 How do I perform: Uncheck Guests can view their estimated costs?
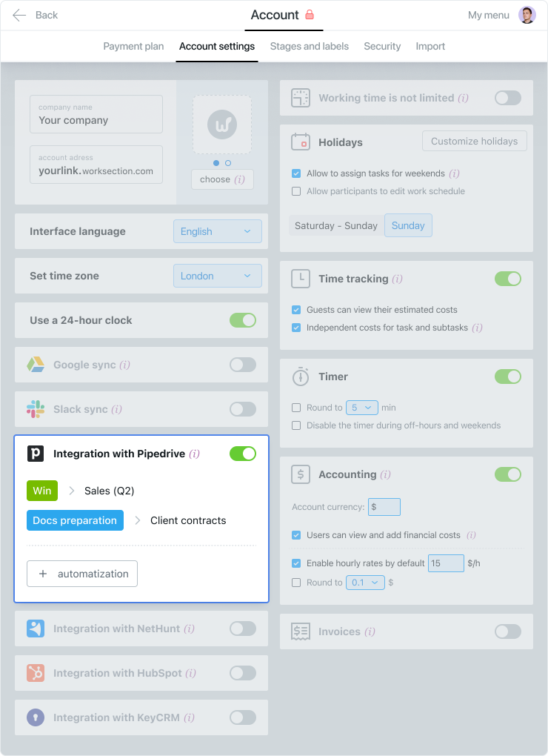(x=296, y=310)
